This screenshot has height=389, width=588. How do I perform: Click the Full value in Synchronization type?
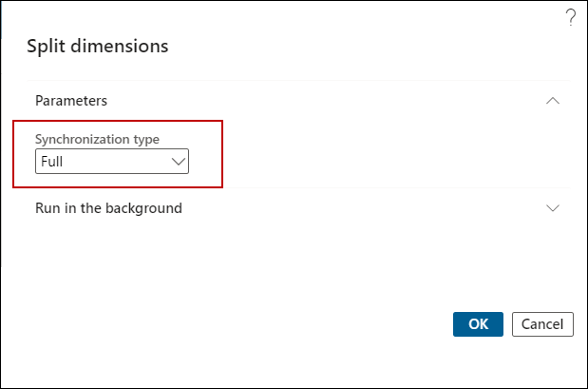coord(53,162)
